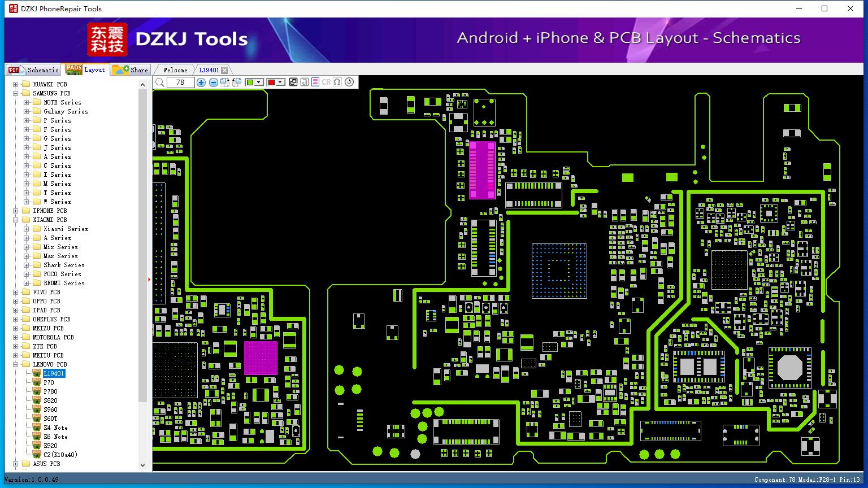Click the pink double-bar toolbar icon

(x=315, y=82)
